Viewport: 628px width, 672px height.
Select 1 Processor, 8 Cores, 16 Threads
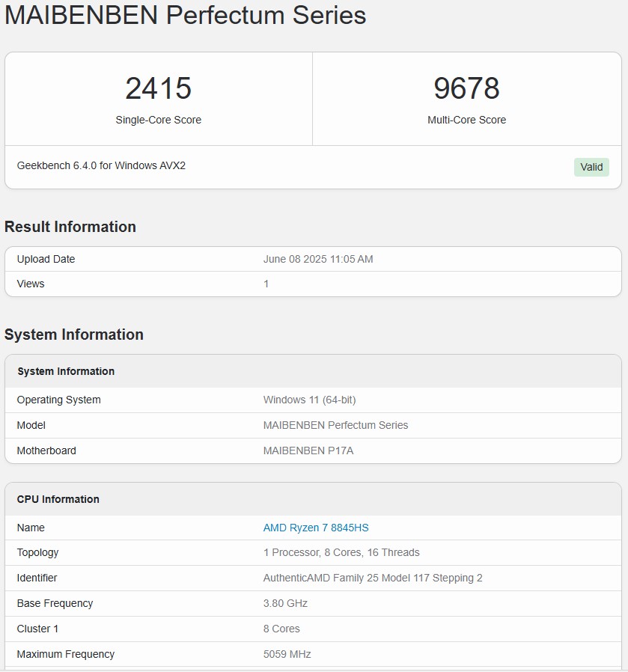click(341, 552)
